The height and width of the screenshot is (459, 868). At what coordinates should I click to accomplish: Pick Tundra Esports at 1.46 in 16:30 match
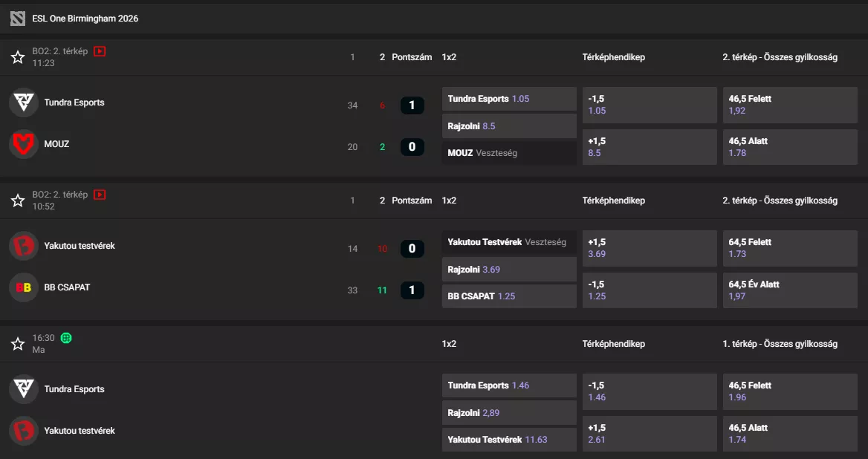click(x=508, y=385)
